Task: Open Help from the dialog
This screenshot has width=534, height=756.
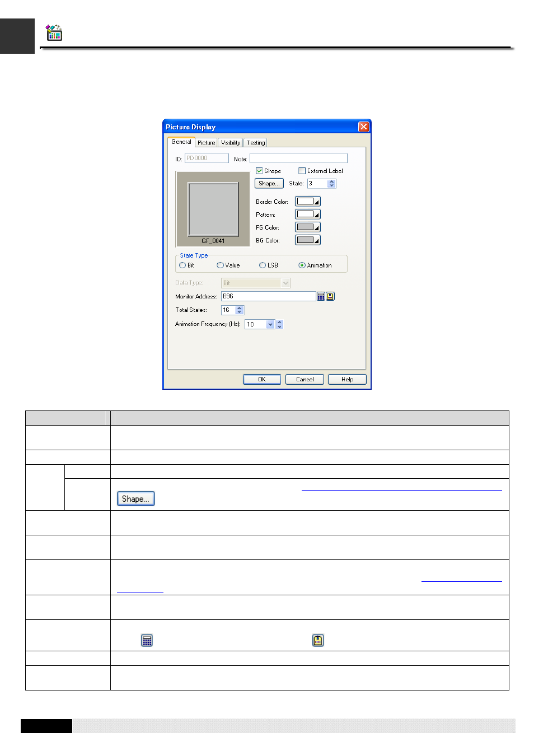Action: (347, 379)
